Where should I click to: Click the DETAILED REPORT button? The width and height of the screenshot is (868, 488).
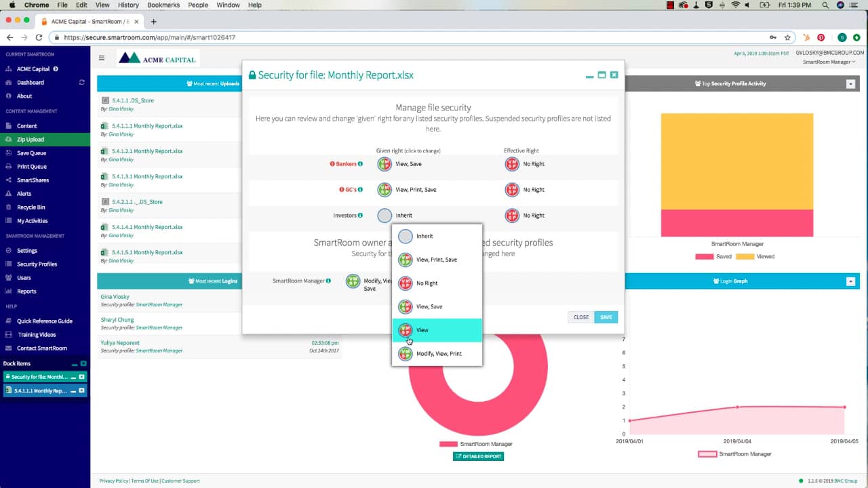tap(479, 456)
